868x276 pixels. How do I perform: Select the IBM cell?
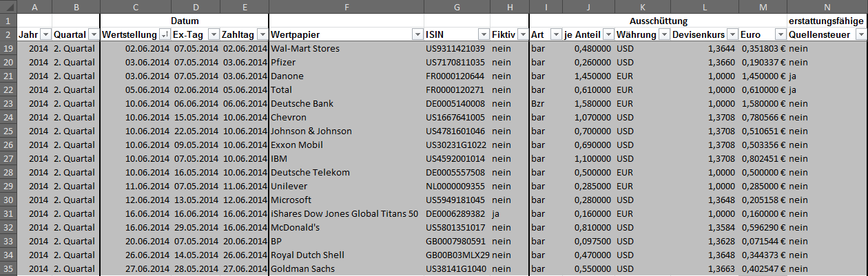[347, 158]
